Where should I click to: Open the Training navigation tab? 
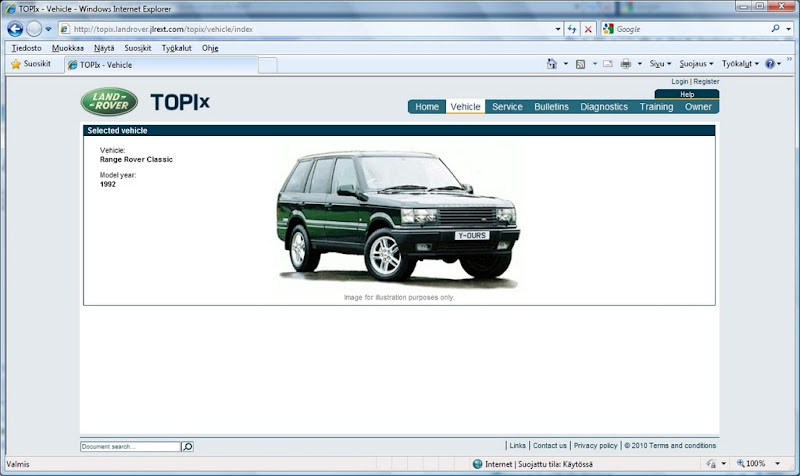click(x=656, y=107)
